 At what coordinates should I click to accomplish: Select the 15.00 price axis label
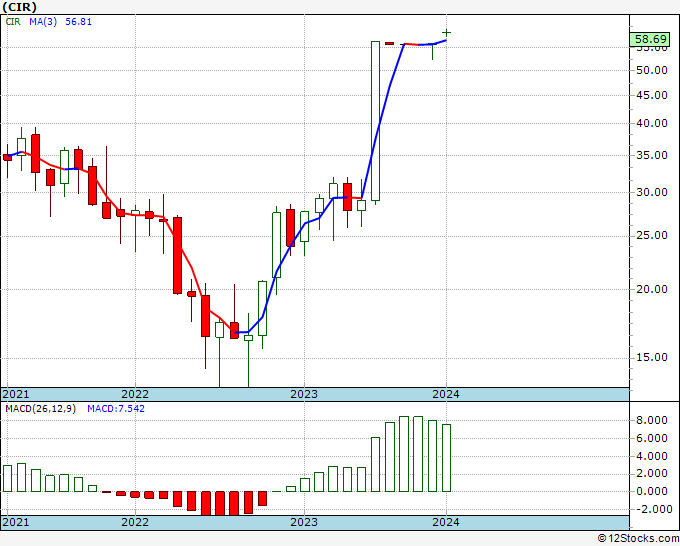click(651, 357)
